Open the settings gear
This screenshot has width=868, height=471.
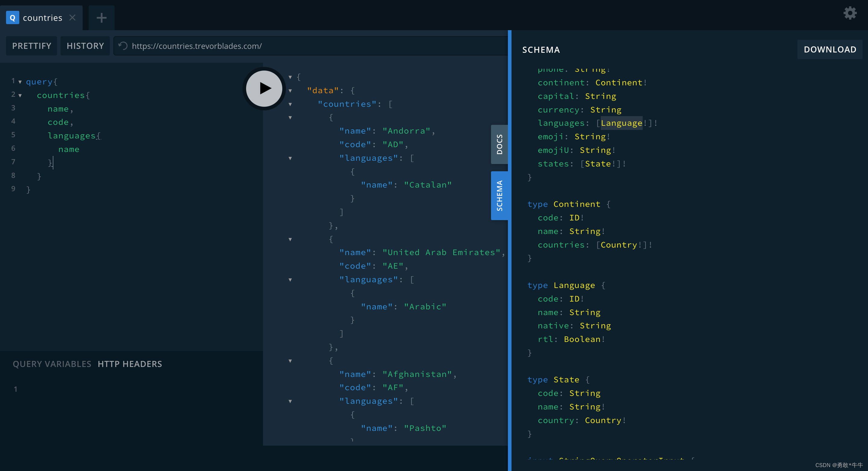tap(850, 13)
